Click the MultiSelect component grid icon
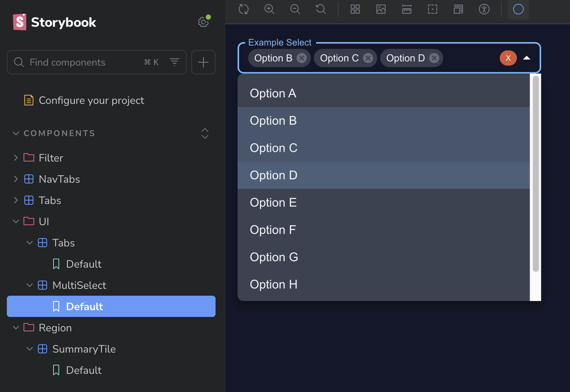 [43, 285]
